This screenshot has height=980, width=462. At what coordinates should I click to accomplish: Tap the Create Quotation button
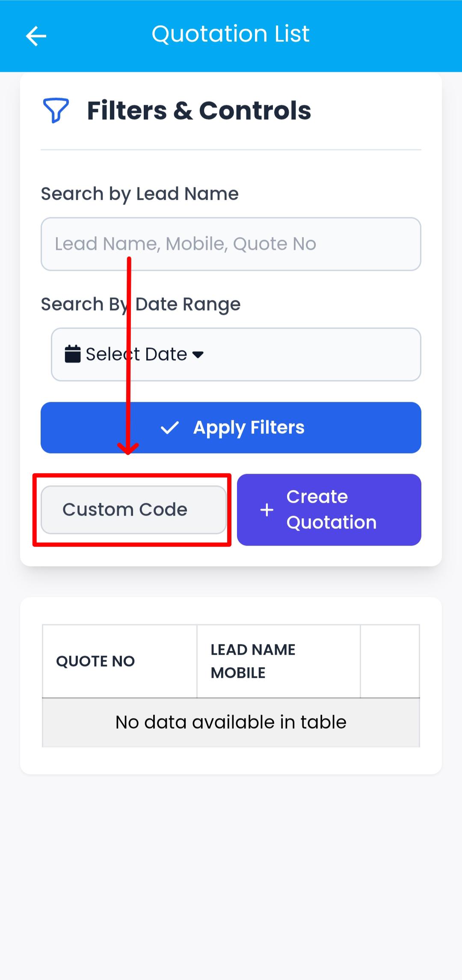[329, 509]
